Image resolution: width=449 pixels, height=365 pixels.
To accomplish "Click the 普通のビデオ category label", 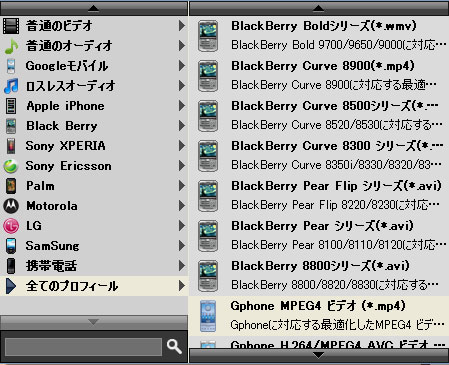I will [59, 26].
